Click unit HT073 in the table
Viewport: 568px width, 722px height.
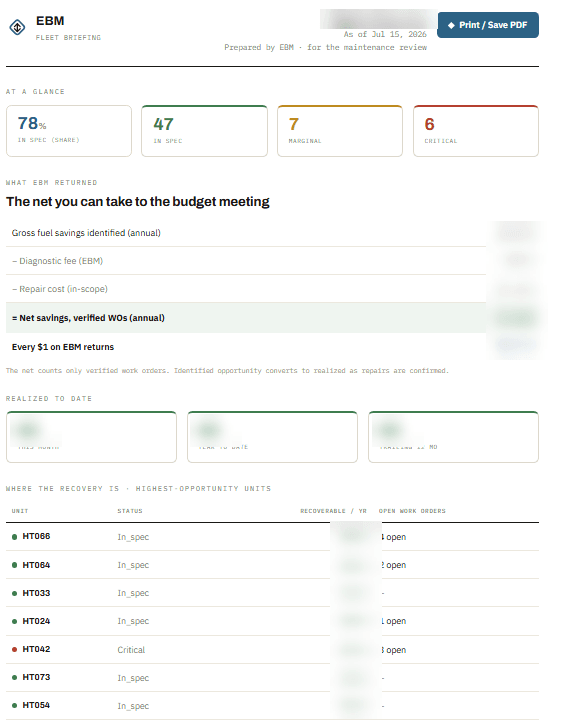[36, 677]
